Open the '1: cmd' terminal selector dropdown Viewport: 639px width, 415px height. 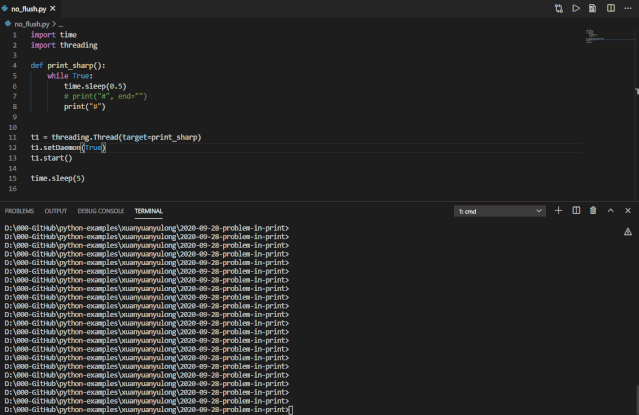tap(500, 211)
